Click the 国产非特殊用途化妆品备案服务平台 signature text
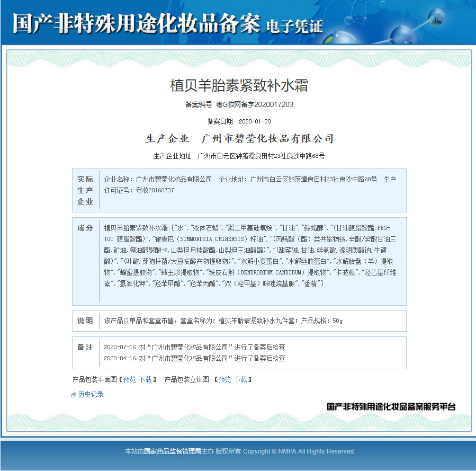 [391, 406]
